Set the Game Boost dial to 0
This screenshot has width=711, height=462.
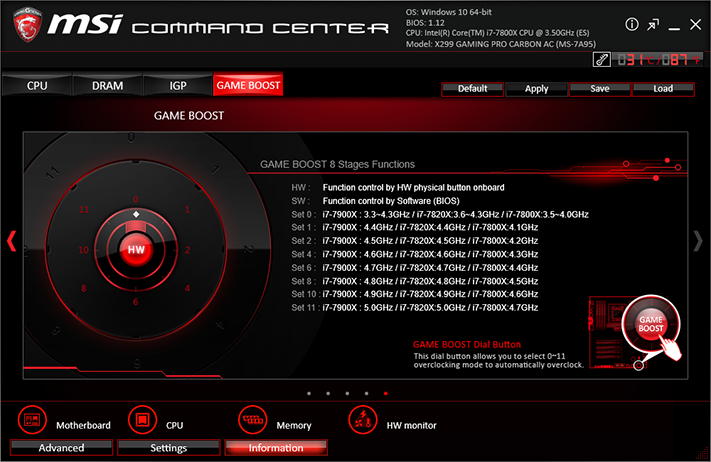136,199
